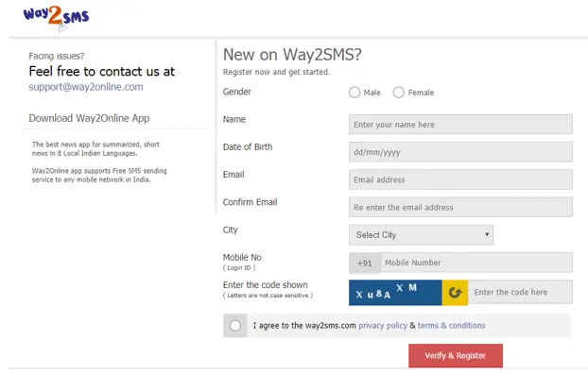Tick the privacy policy agreement checkbox

click(x=235, y=326)
